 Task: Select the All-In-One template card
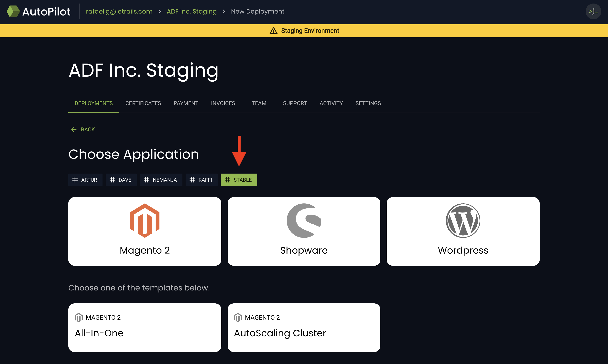145,328
